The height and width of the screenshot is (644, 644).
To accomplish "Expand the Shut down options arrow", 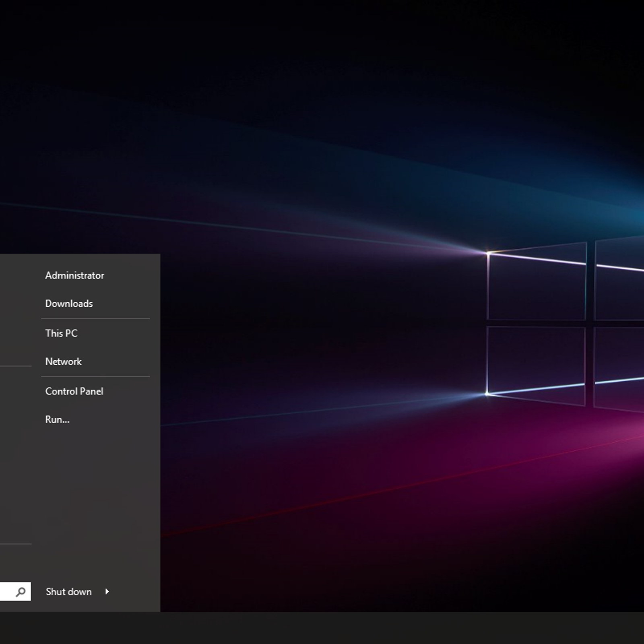I will 107,592.
